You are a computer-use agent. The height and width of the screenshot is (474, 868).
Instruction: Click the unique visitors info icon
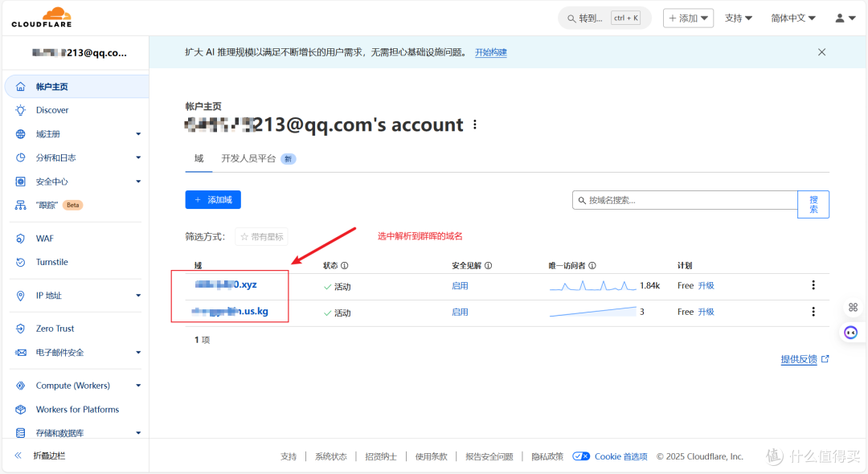tap(592, 265)
